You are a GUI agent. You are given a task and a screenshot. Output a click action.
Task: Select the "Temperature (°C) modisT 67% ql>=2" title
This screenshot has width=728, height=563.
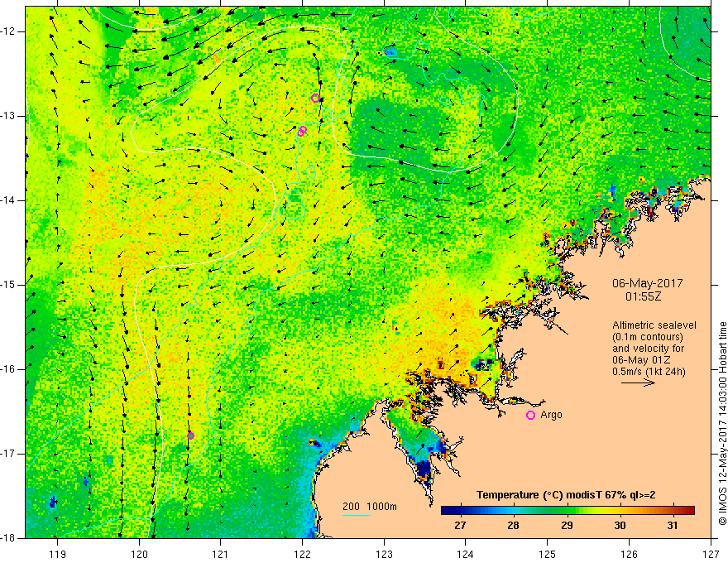566,495
